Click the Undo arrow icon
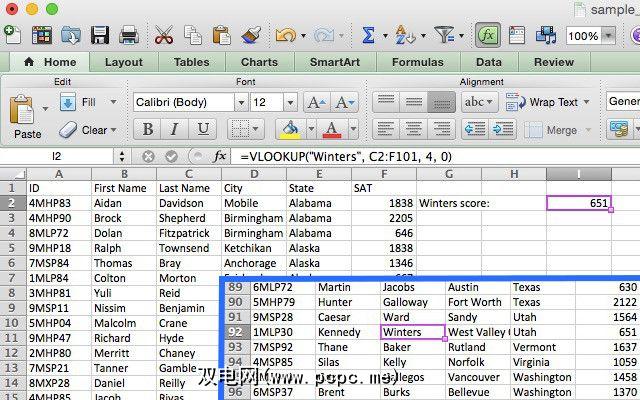Viewport: 640px width, 400px height. coord(286,36)
